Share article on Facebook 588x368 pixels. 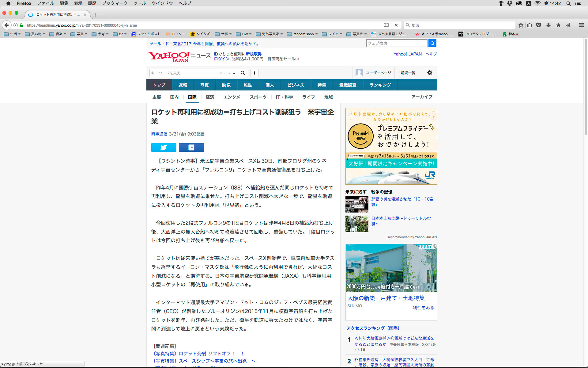tap(191, 148)
